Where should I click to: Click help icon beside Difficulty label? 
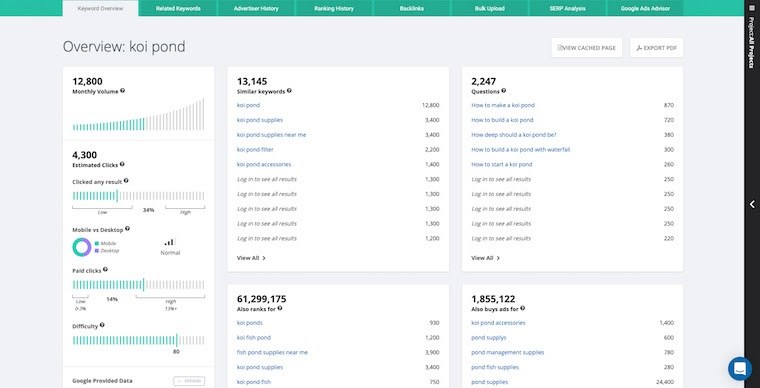click(x=102, y=326)
